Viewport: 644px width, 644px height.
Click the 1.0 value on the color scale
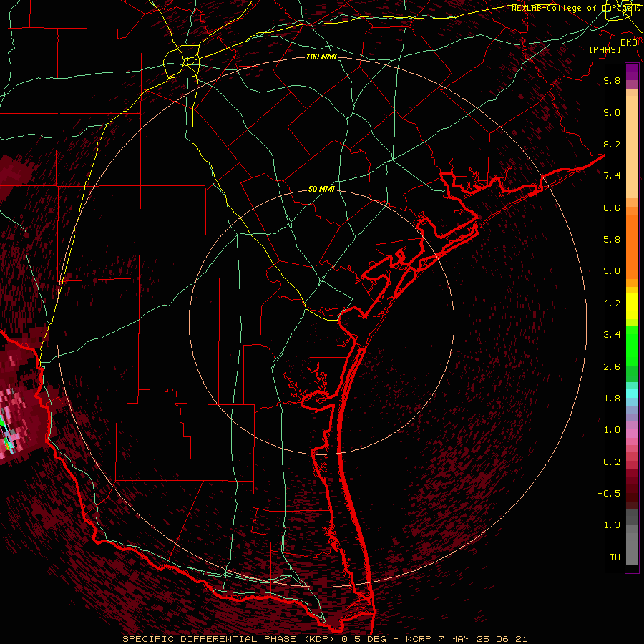click(612, 430)
